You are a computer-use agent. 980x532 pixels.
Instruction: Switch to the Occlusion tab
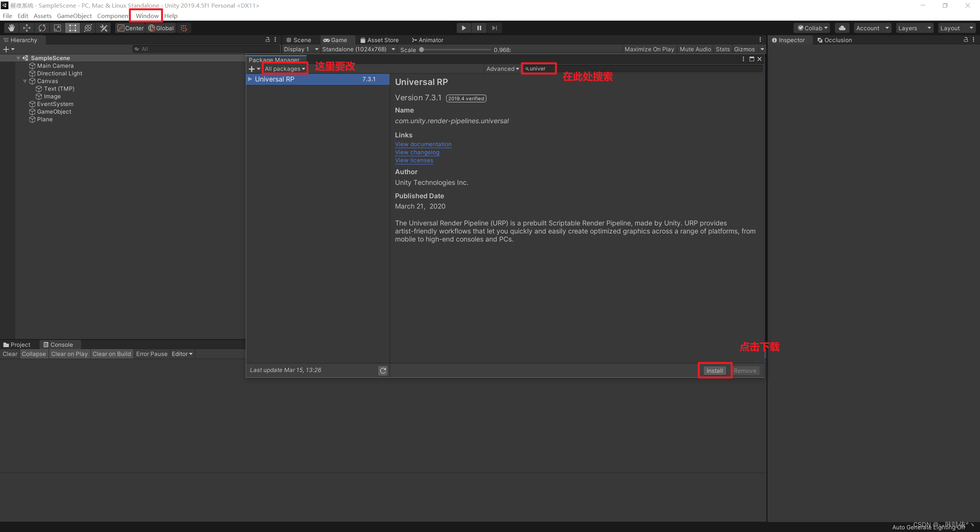pyautogui.click(x=835, y=40)
